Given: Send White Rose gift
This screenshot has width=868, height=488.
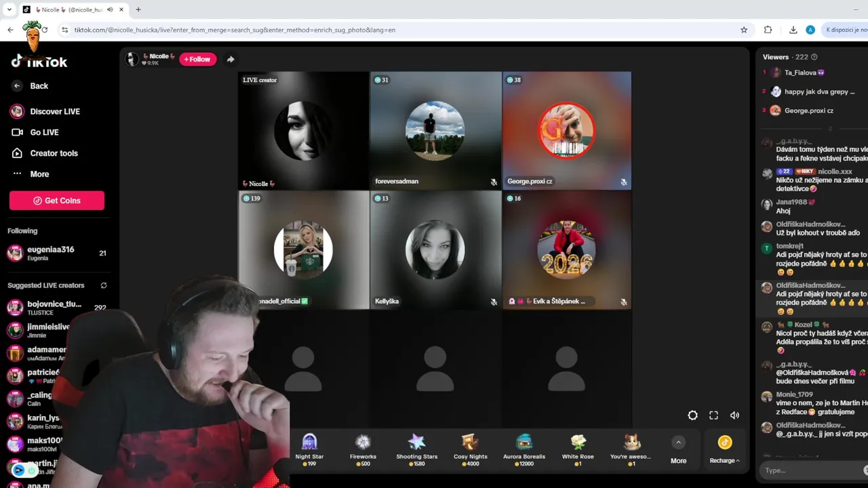Looking at the screenshot, I should (578, 450).
